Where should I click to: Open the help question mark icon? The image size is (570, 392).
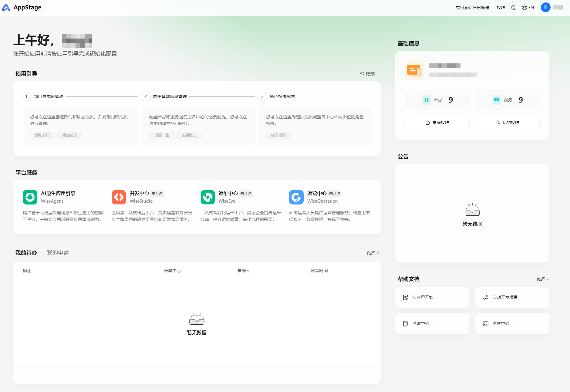pos(514,8)
